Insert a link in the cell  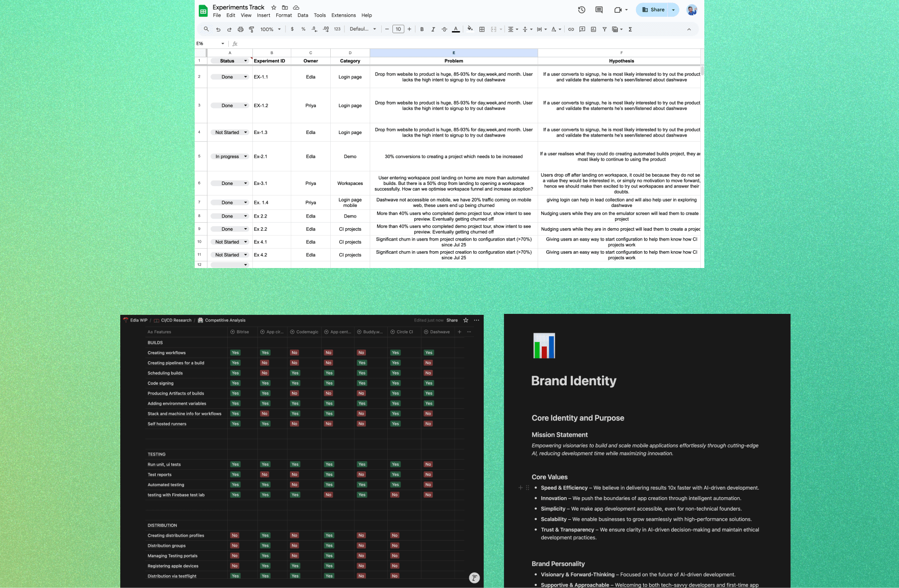click(x=571, y=29)
